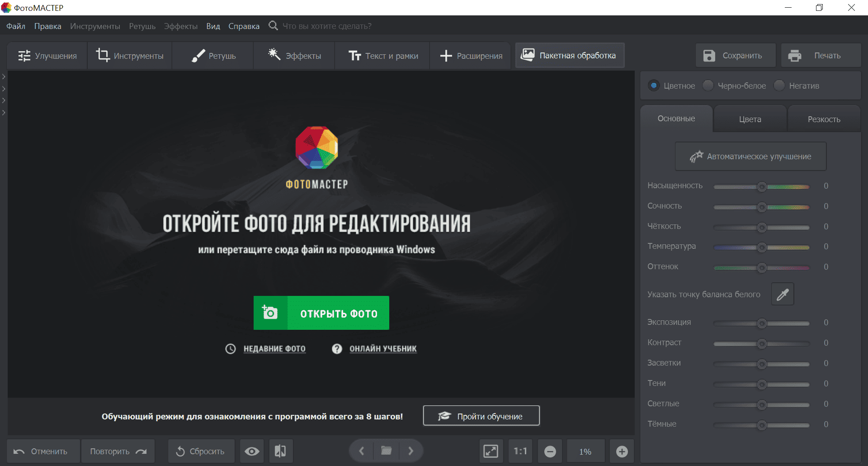Expand the fourth left-edge chevron
This screenshot has height=466, width=868.
tap(4, 112)
